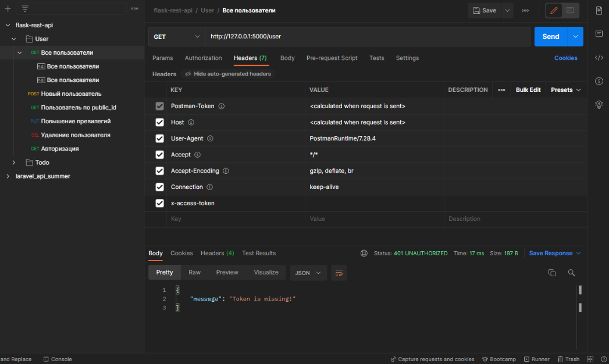Open the comments icon in right sidebar
The width and height of the screenshot is (609, 364).
coord(599,34)
